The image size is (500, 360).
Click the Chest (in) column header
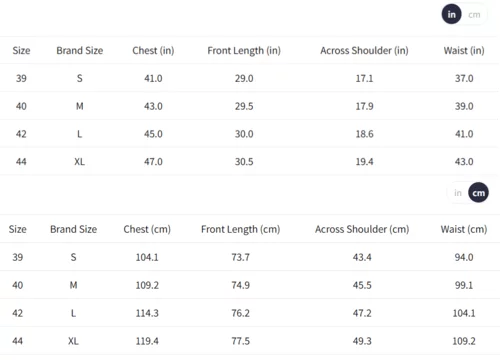(153, 51)
